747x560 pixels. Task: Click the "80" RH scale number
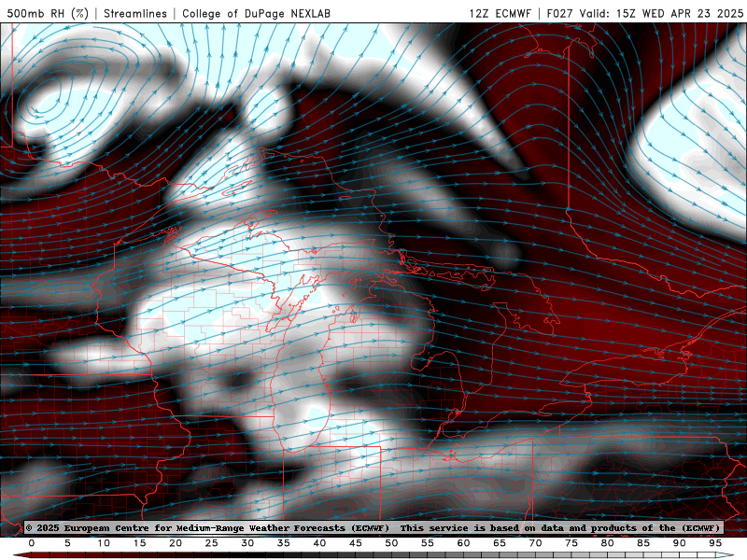[608, 543]
